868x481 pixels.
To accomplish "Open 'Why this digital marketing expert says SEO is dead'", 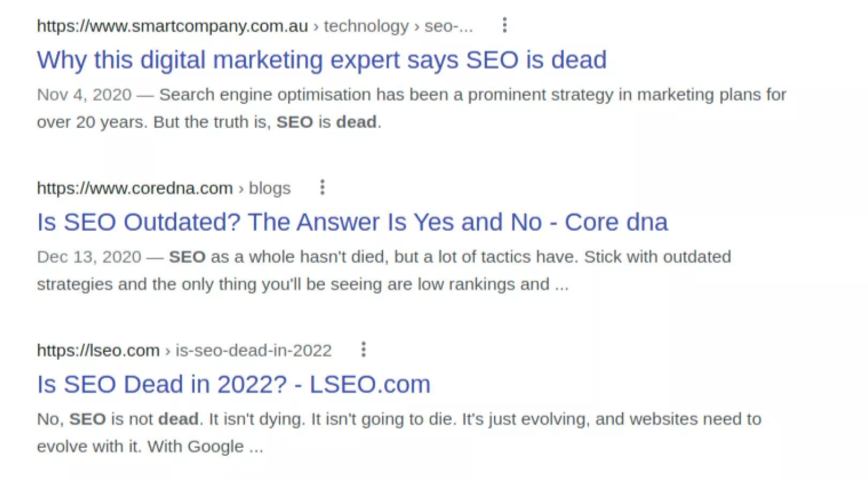I will point(321,60).
